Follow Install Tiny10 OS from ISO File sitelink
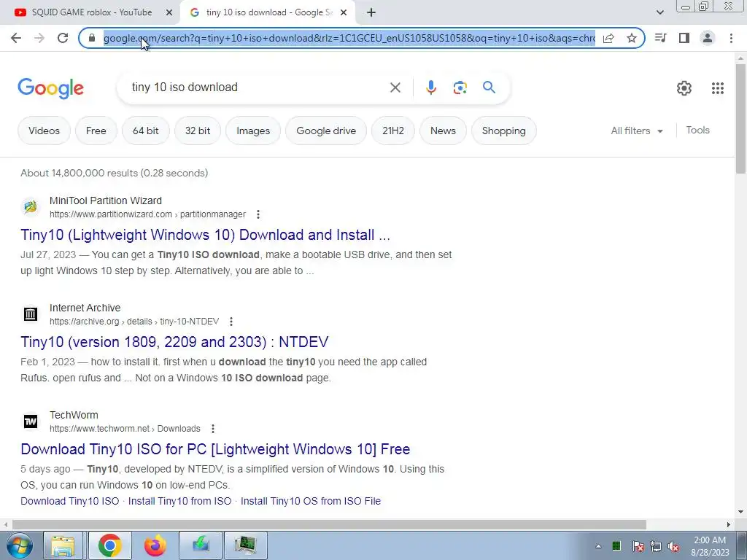 tap(311, 501)
